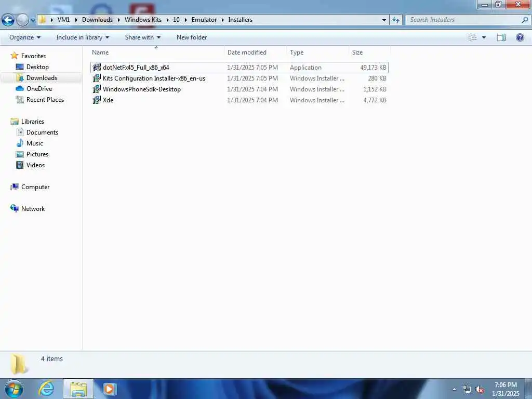The width and height of the screenshot is (532, 399).
Task: Expand the arrow after Emulator breadcrumb
Action: click(x=222, y=20)
